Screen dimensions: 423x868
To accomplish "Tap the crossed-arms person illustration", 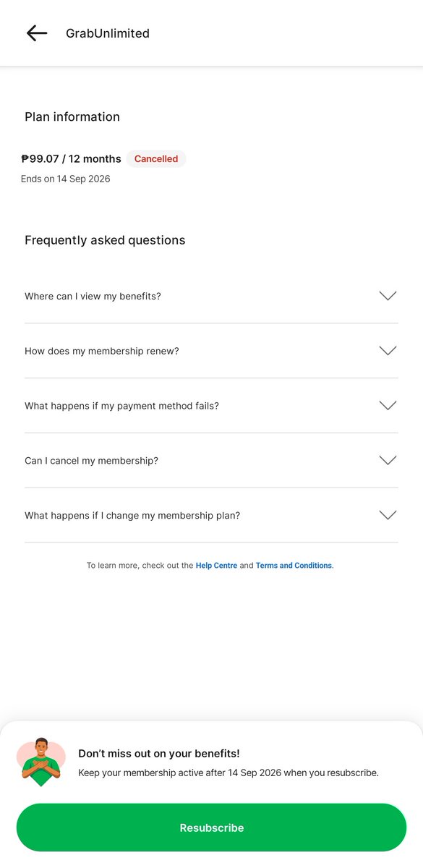I will tap(41, 762).
